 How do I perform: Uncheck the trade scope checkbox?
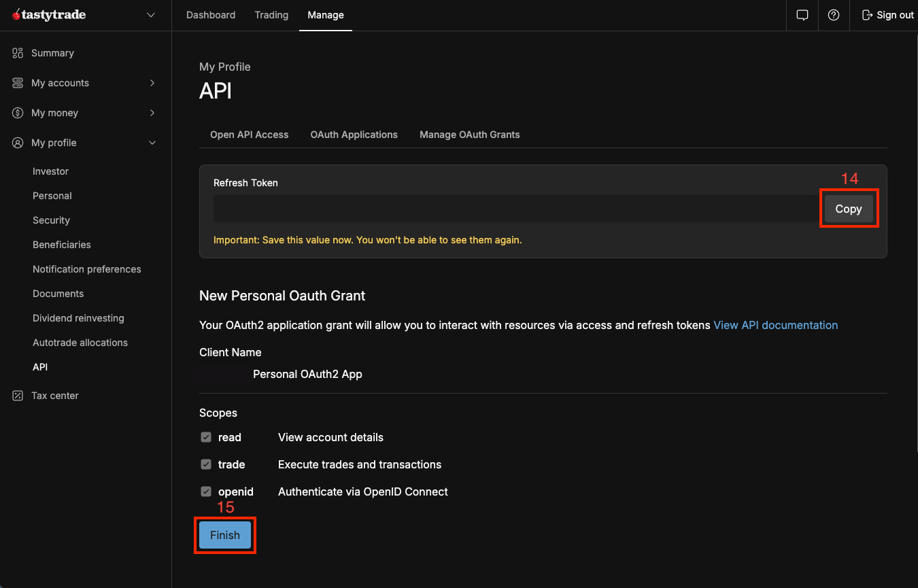(x=206, y=464)
